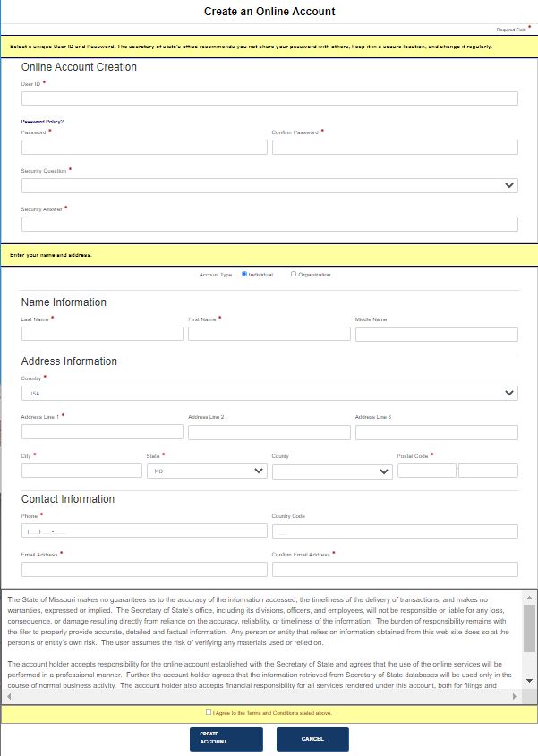Open the Security Question dropdown
538x756 pixels.
pos(269,185)
